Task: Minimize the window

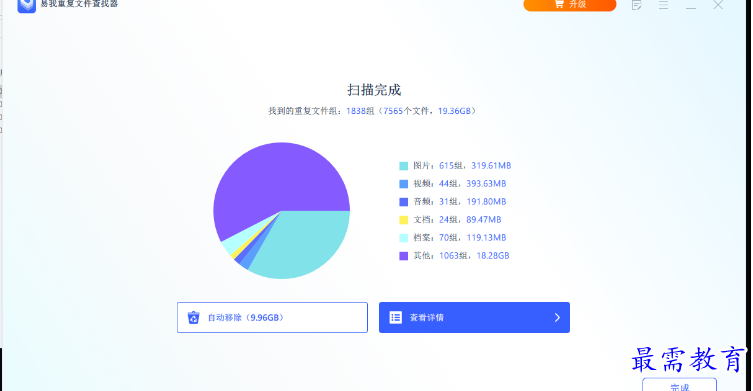Action: coord(691,7)
